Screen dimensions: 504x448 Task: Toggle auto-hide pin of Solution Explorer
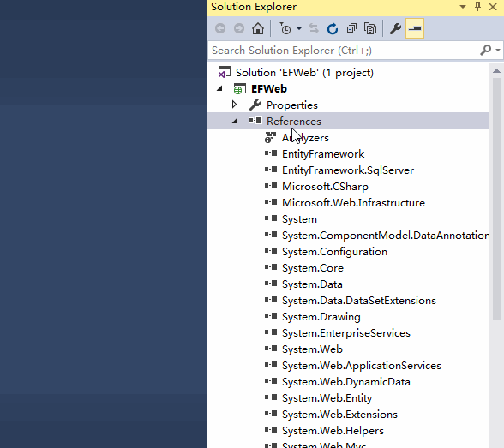click(478, 7)
